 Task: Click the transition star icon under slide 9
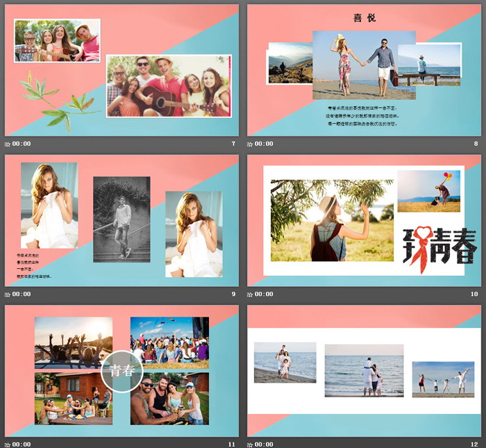tap(8, 294)
